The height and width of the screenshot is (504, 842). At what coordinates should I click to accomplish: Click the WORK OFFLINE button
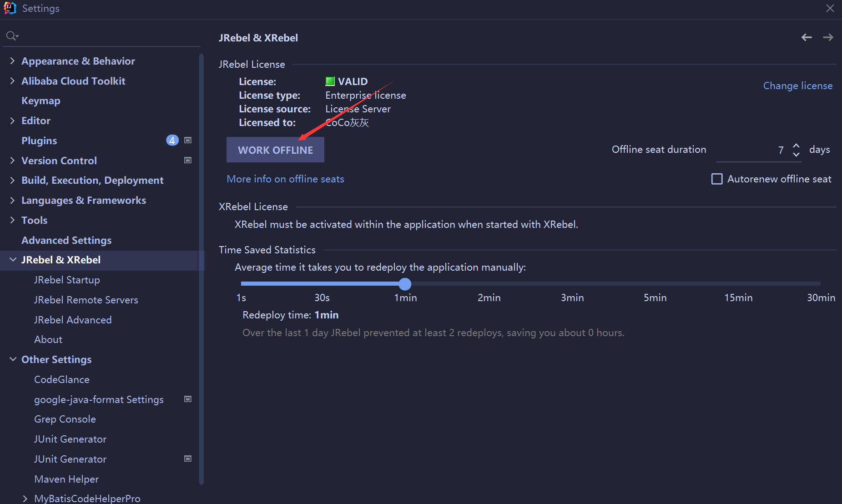[275, 150]
